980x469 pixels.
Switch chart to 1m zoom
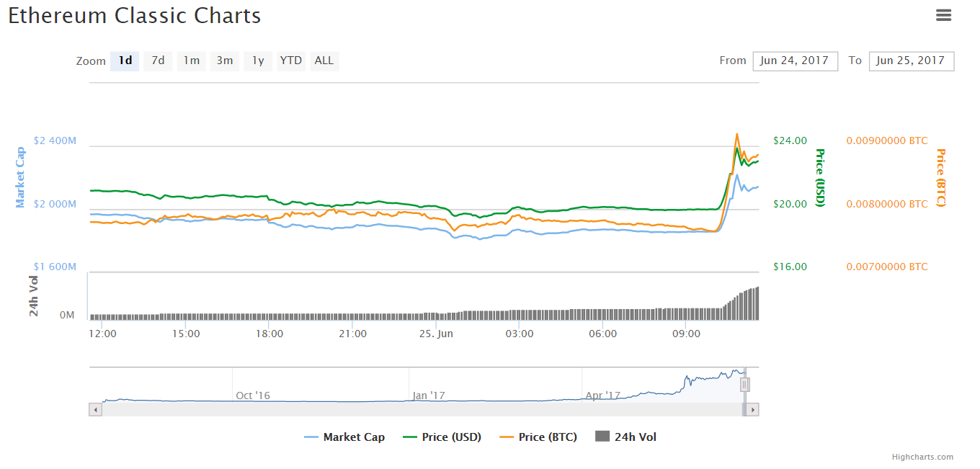(x=191, y=61)
